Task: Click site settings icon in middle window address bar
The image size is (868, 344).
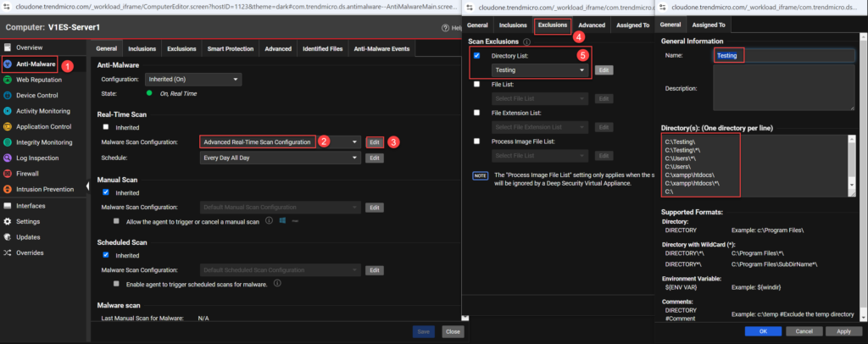Action: click(470, 7)
